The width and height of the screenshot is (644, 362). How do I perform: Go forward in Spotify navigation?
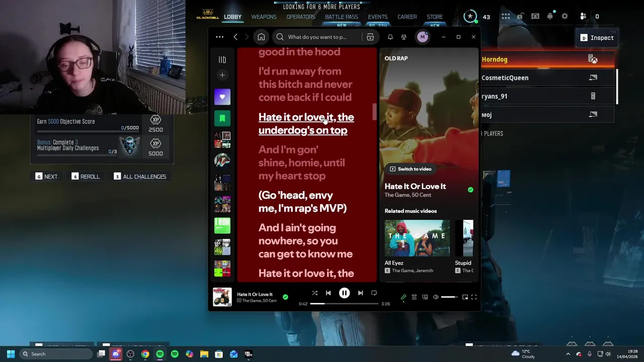247,37
